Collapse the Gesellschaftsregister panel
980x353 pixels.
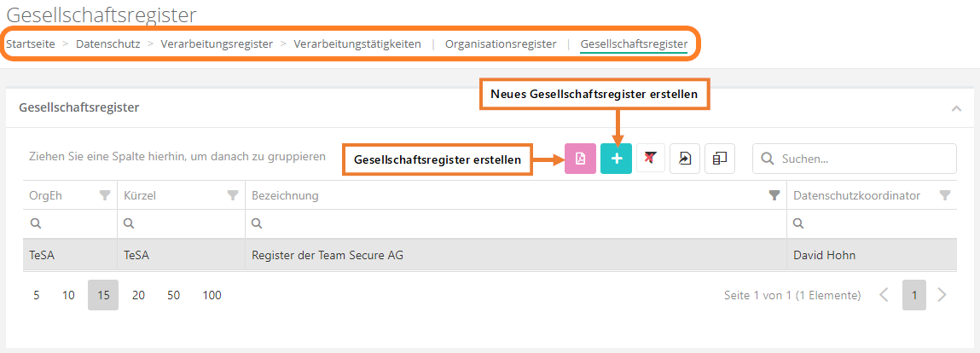[956, 108]
